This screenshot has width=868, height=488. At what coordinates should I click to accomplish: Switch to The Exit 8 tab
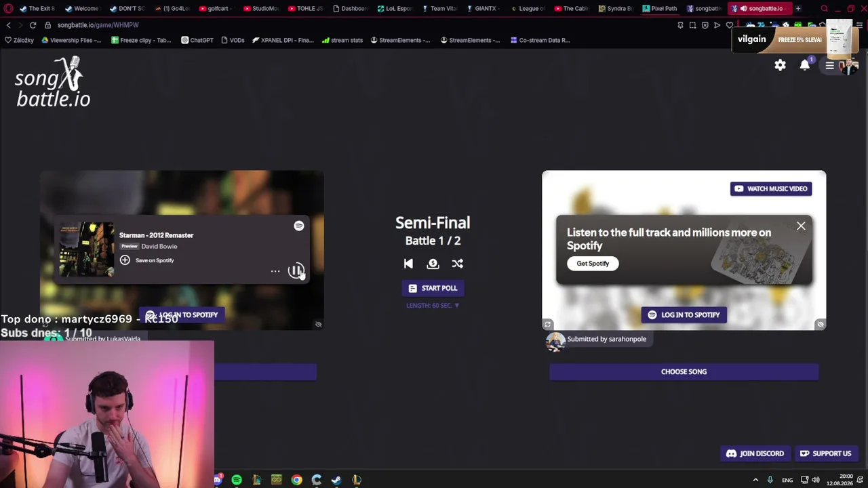click(37, 9)
